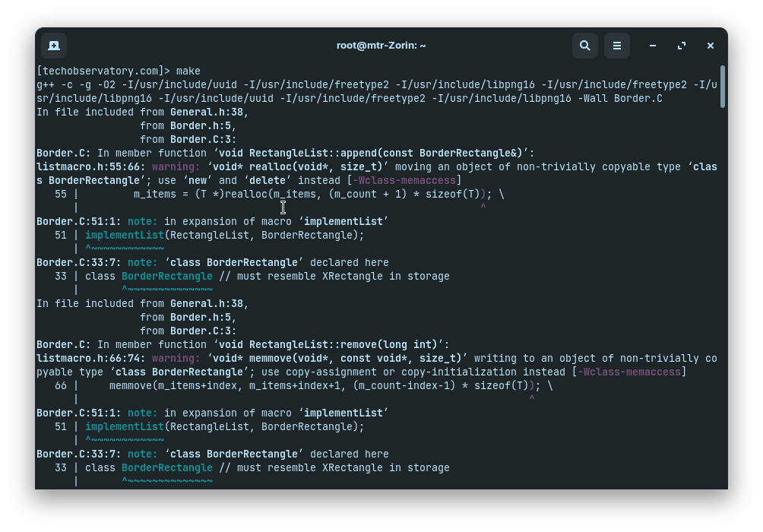Click the memmove call on line 66
This screenshot has width=763, height=532.
(x=131, y=385)
